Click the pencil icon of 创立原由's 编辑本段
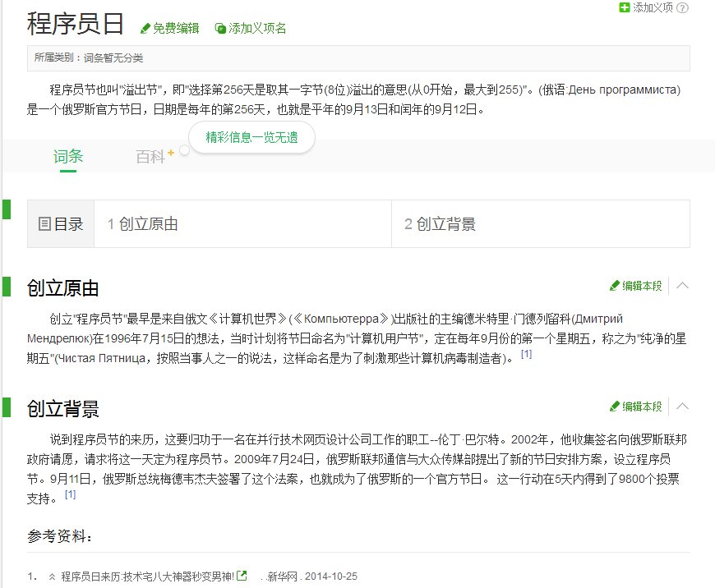 click(614, 286)
